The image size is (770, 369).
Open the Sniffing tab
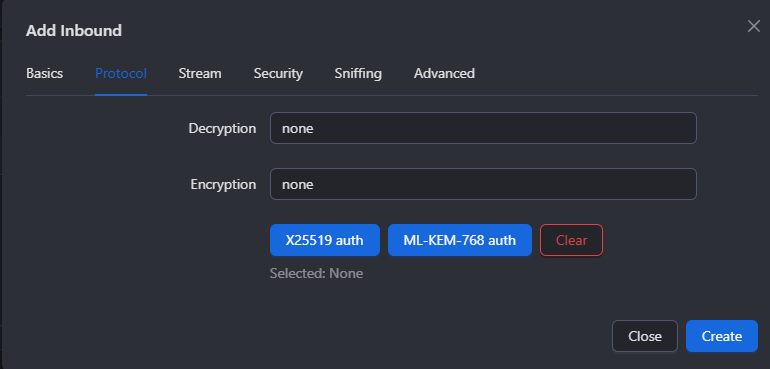click(x=358, y=74)
